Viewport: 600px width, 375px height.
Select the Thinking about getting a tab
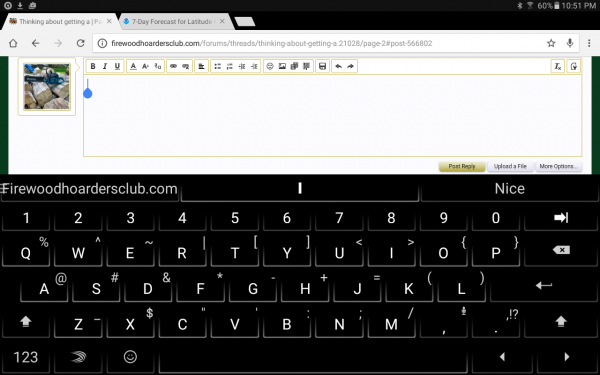click(x=60, y=22)
